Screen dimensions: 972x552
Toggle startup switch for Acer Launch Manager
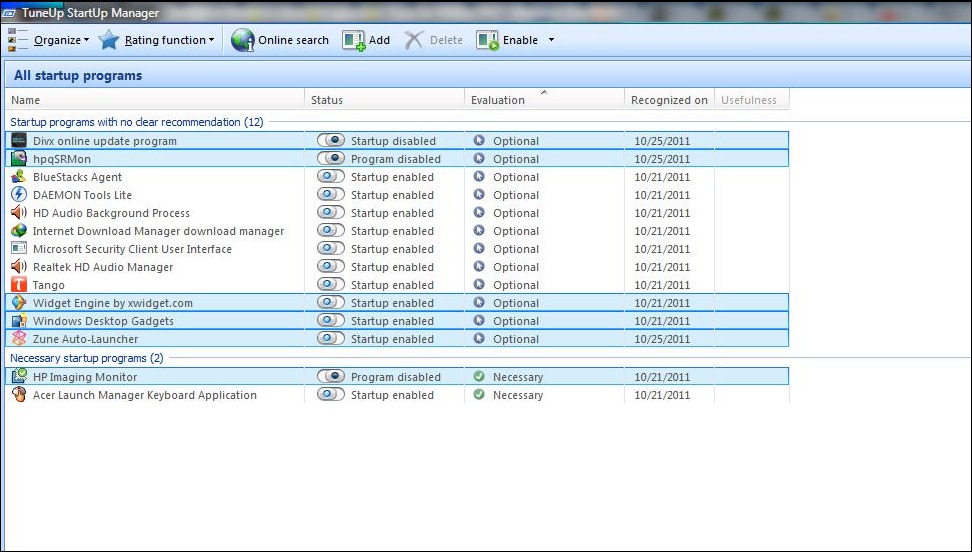(x=330, y=394)
